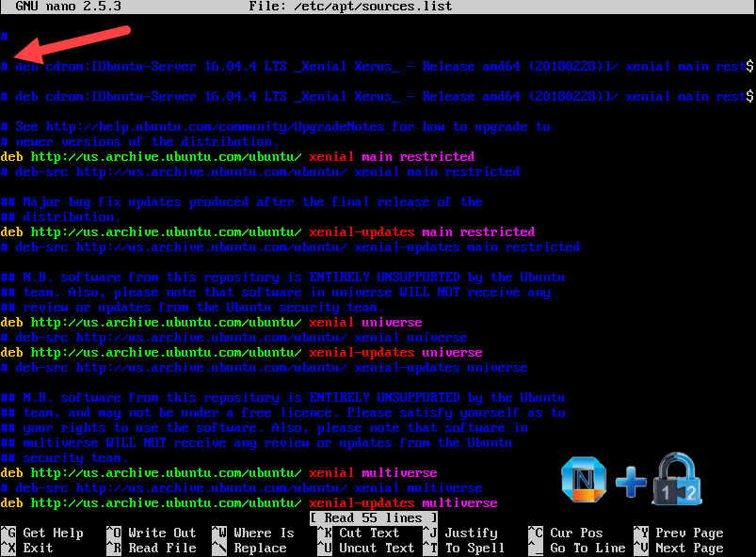Click the 'GNU nano 2.5.3' title text
Image resolution: width=756 pixels, height=557 pixels.
(x=68, y=7)
